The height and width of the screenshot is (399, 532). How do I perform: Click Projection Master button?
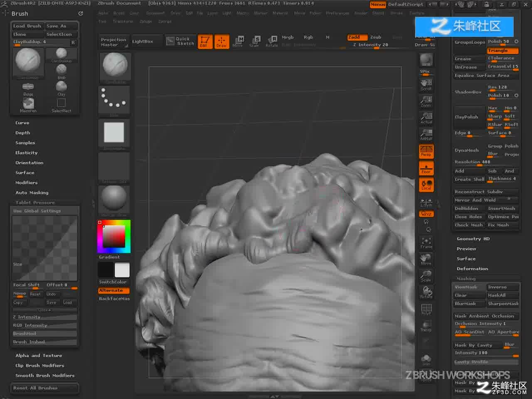pyautogui.click(x=113, y=42)
